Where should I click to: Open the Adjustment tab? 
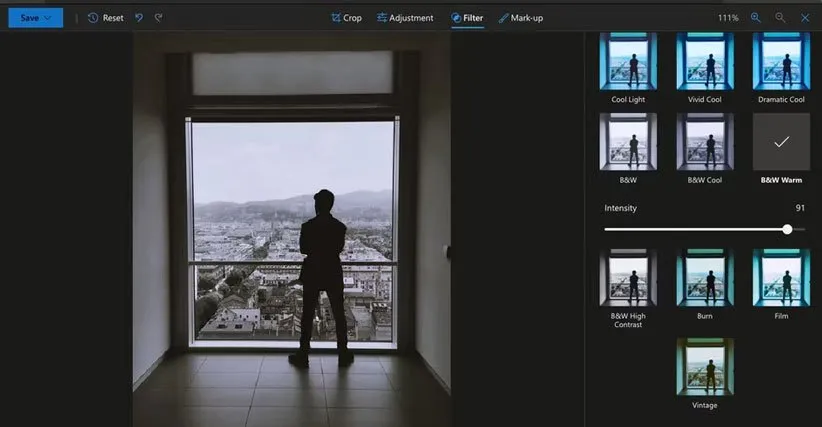[x=405, y=18]
